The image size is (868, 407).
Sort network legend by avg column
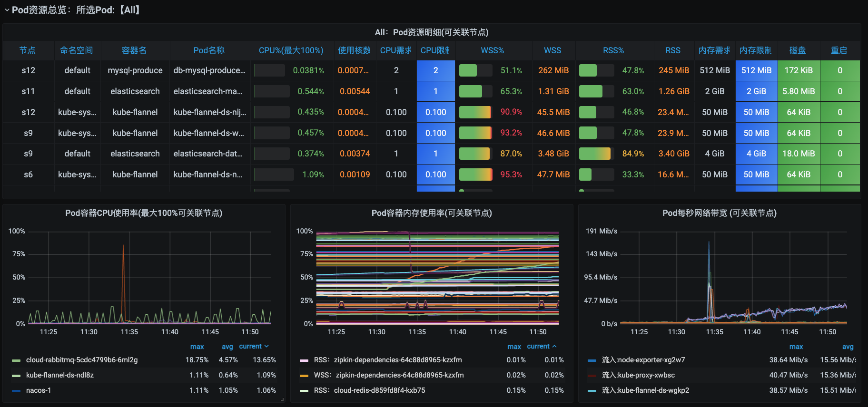848,347
